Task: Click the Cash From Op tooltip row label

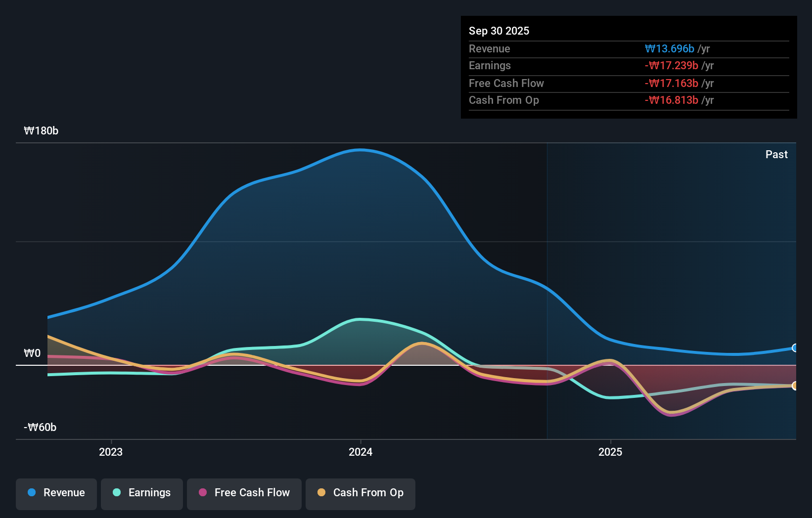Action: point(504,100)
